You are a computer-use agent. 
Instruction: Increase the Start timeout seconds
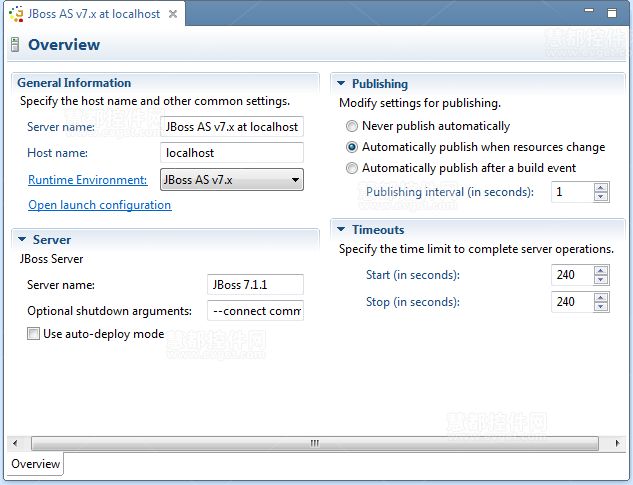(601, 271)
